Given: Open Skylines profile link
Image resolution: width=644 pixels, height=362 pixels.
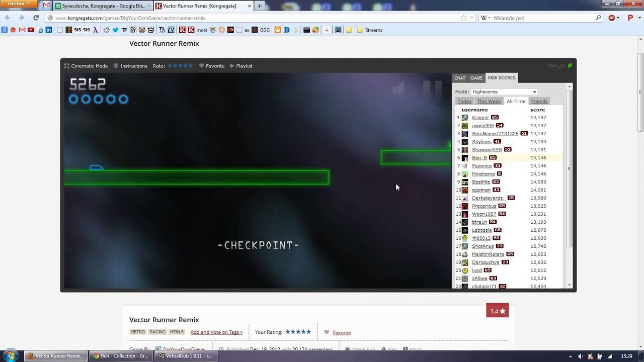Looking at the screenshot, I should pyautogui.click(x=481, y=142).
